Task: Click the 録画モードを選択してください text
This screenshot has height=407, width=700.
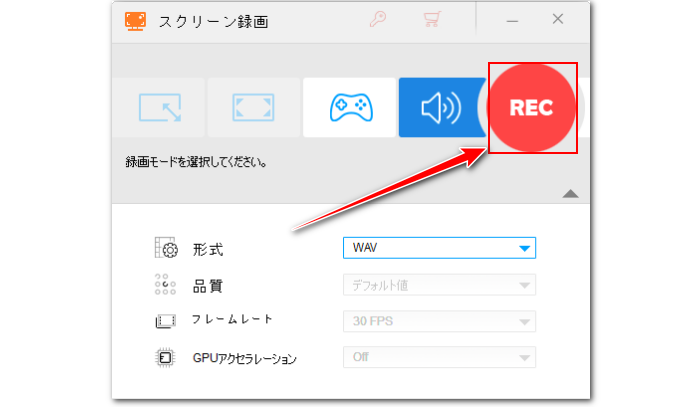Action: coord(196,162)
